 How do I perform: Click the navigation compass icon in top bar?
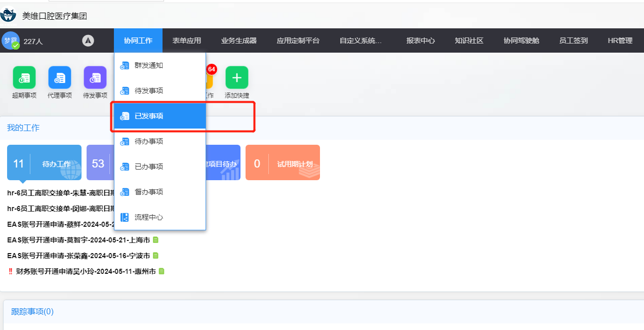click(88, 41)
